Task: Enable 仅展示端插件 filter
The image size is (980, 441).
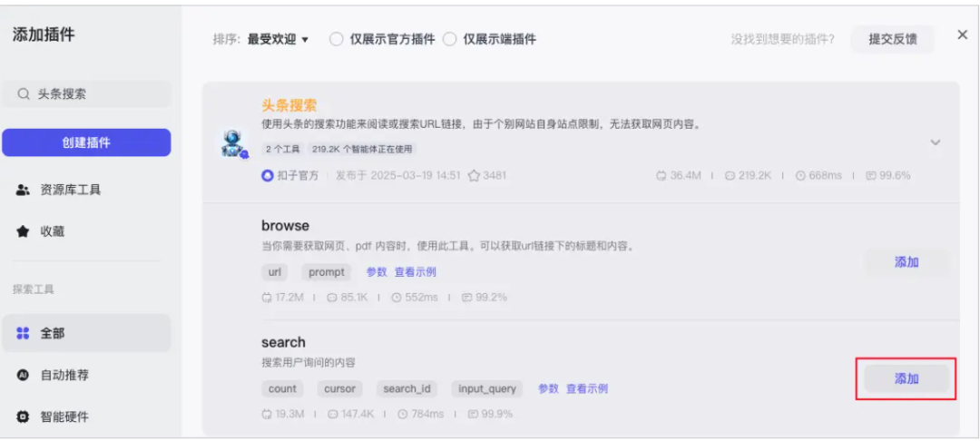Action: (449, 39)
